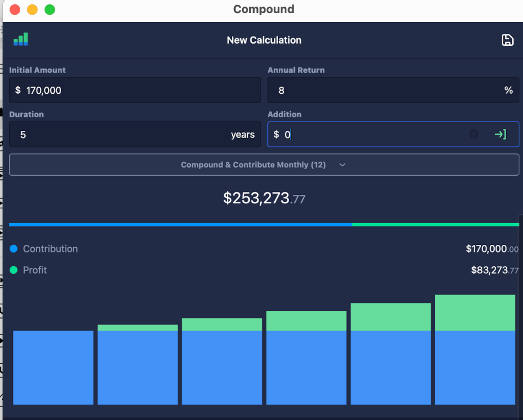The height and width of the screenshot is (420, 523).
Task: Click inside the Addition amount field
Action: tap(371, 135)
